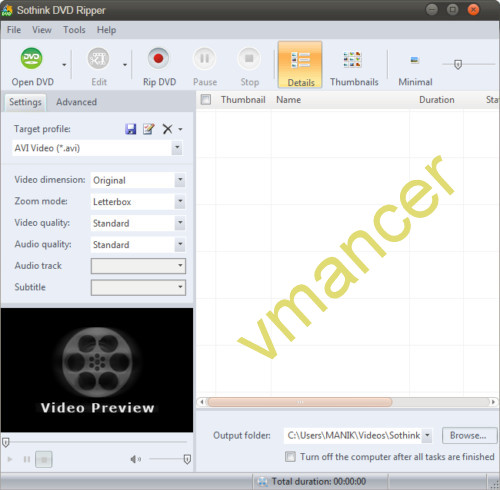The width and height of the screenshot is (500, 490).
Task: Open the File menu
Action: (x=14, y=30)
